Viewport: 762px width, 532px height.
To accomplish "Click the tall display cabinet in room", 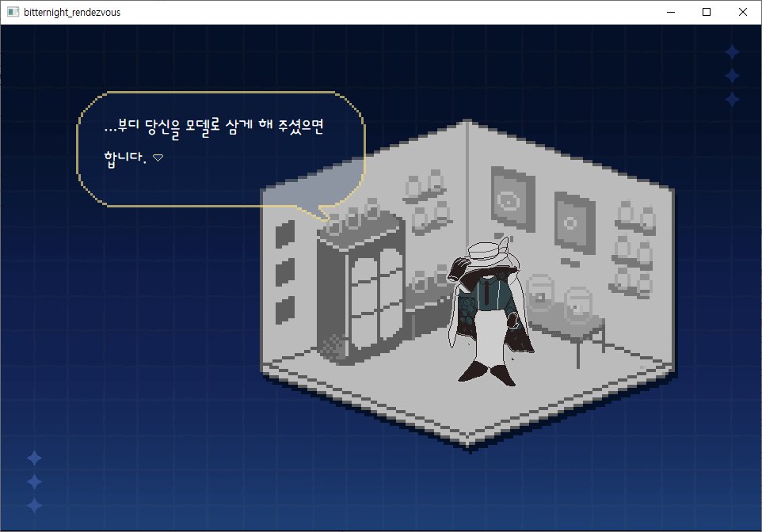I will tap(360, 289).
